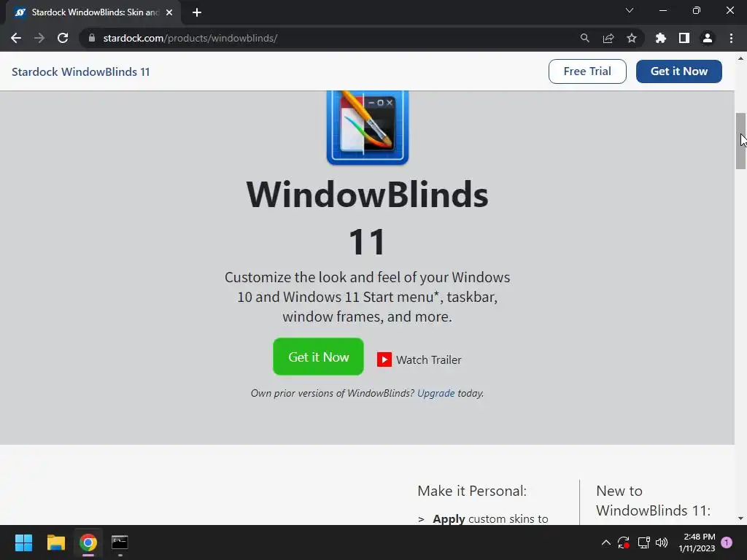Image resolution: width=747 pixels, height=560 pixels.
Task: Open the terminal taskbar icon
Action: (120, 542)
